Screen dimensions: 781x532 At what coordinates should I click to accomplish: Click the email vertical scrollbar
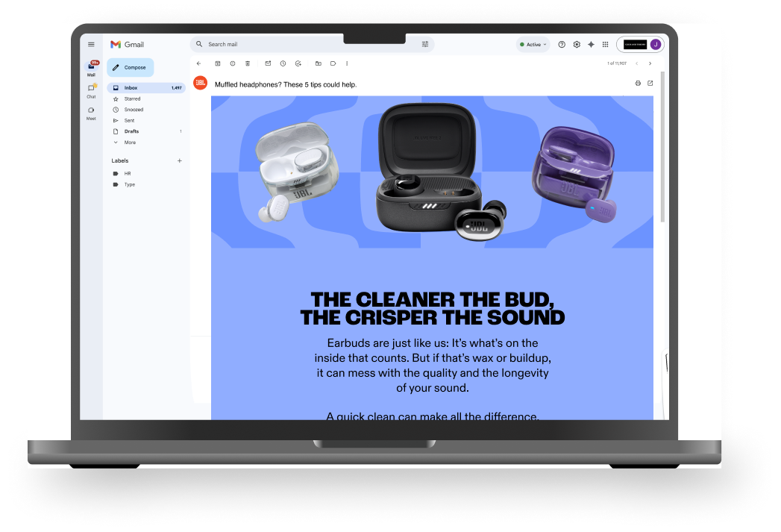point(662,147)
